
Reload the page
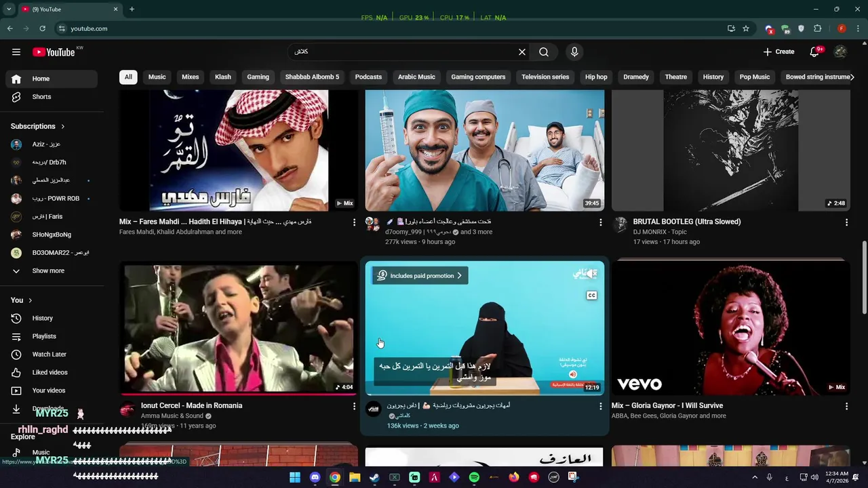point(42,28)
